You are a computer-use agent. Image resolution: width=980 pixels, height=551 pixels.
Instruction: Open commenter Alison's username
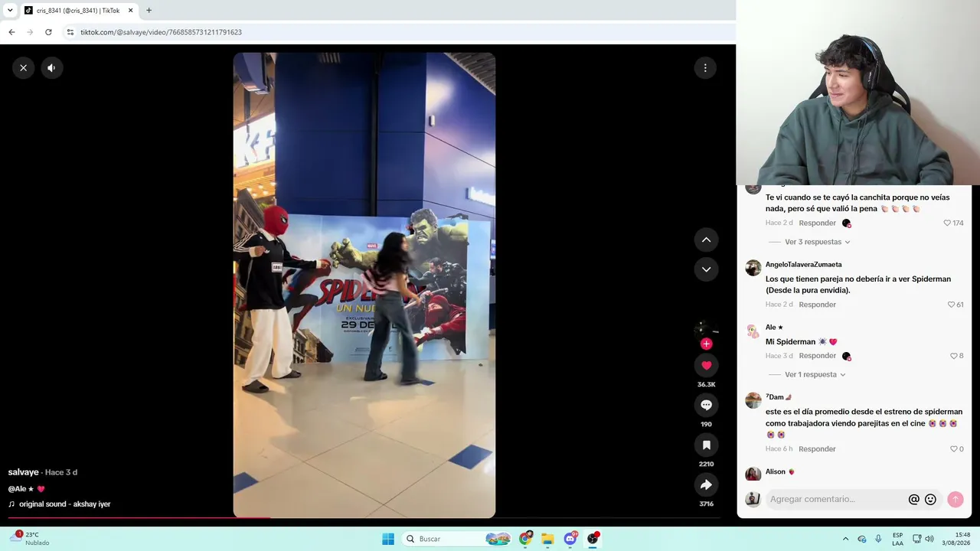[x=780, y=472]
